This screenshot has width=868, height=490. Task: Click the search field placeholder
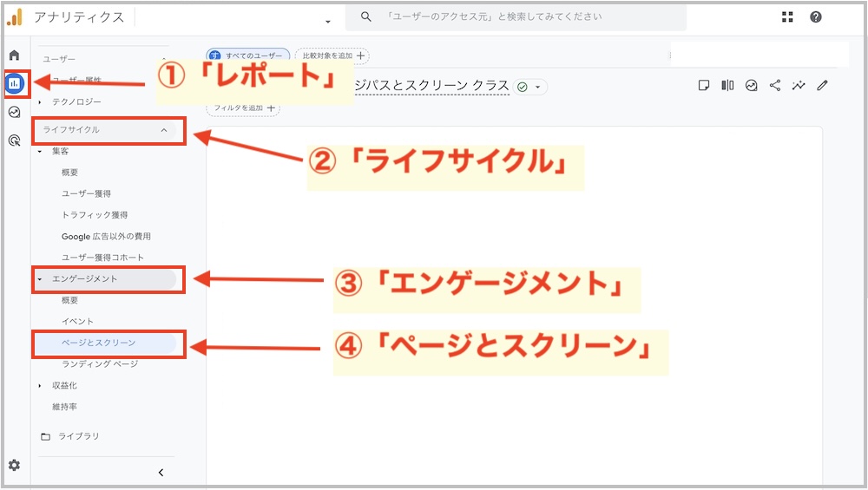click(495, 16)
